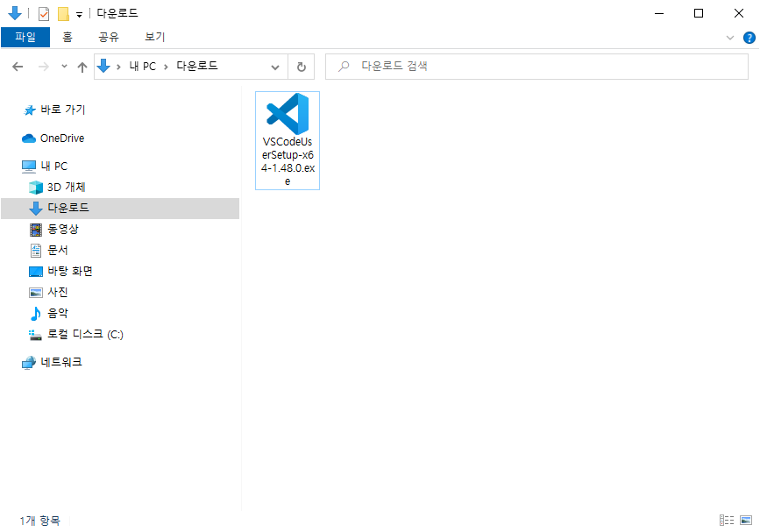Viewport: 760px width, 532px height.
Task: Open 네트워크 in the navigation pane
Action: [61, 362]
